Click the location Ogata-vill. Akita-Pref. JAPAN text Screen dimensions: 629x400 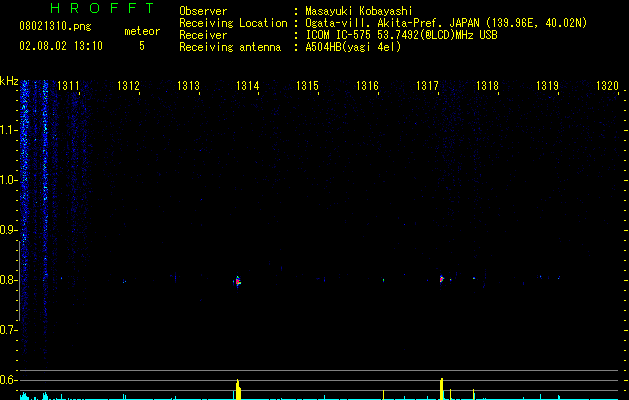click(x=392, y=23)
